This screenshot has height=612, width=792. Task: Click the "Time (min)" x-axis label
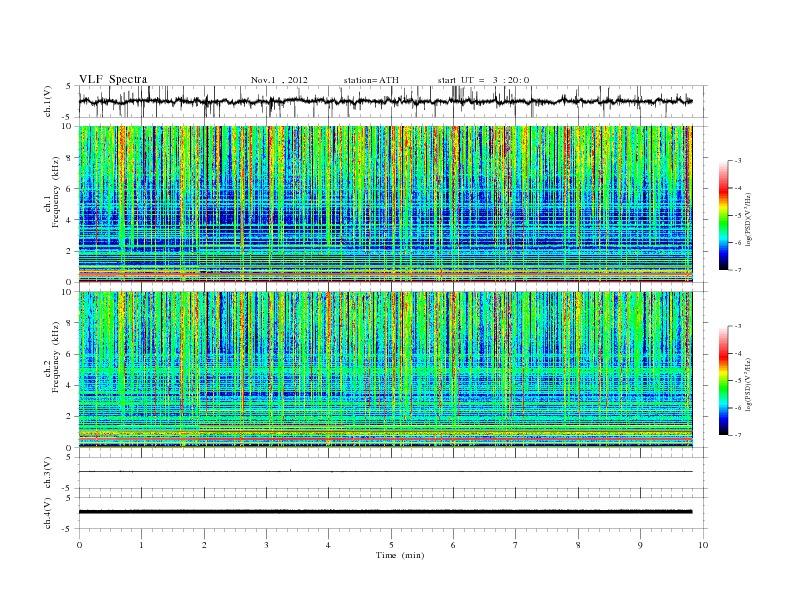pos(400,555)
